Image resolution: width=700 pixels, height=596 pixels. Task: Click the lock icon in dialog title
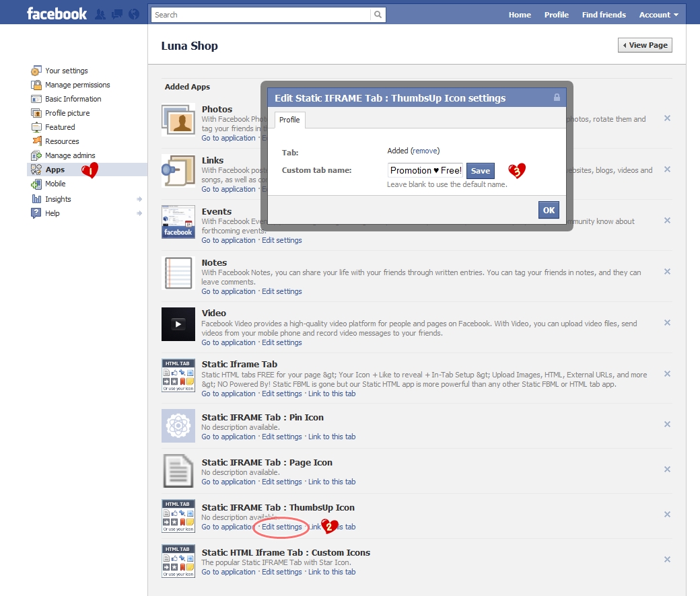[x=557, y=98]
